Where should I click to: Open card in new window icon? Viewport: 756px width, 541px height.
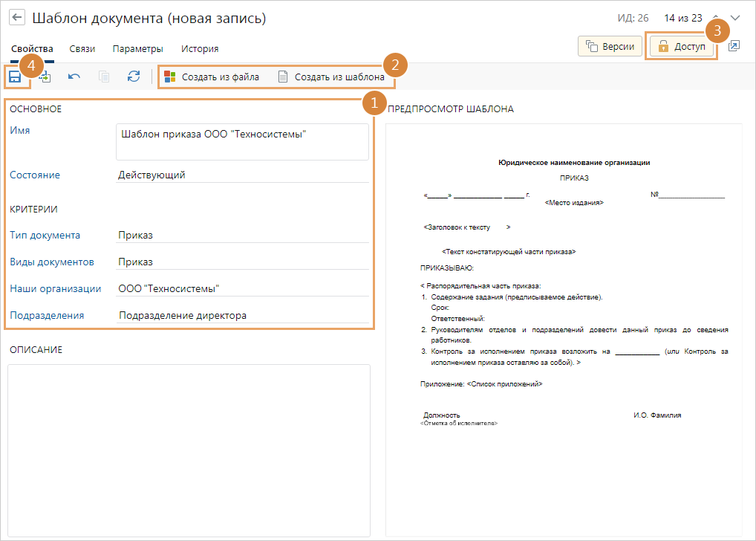pos(734,46)
